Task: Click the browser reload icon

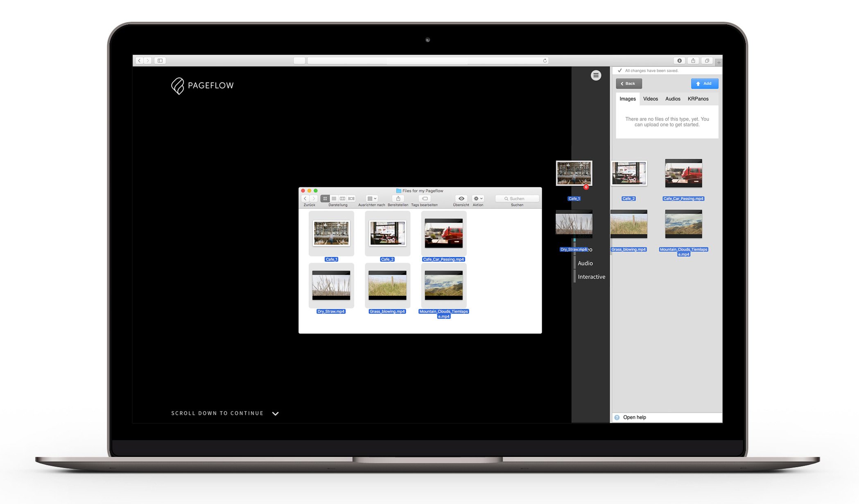Action: [x=545, y=61]
